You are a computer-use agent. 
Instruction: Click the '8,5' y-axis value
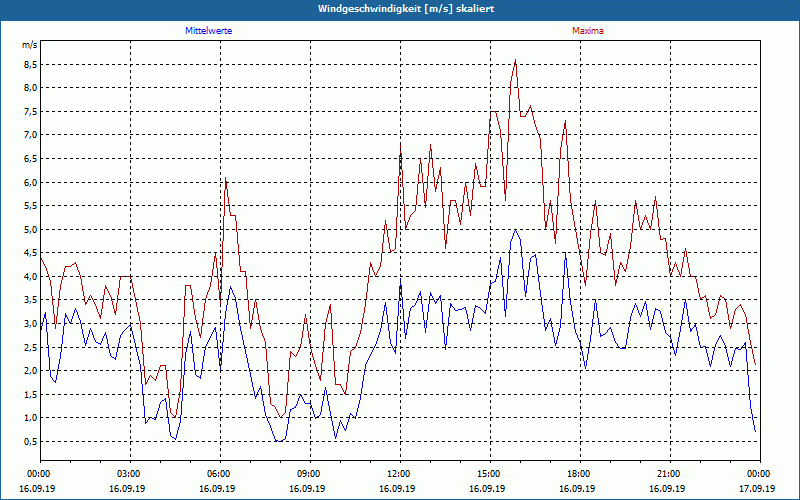coord(31,64)
